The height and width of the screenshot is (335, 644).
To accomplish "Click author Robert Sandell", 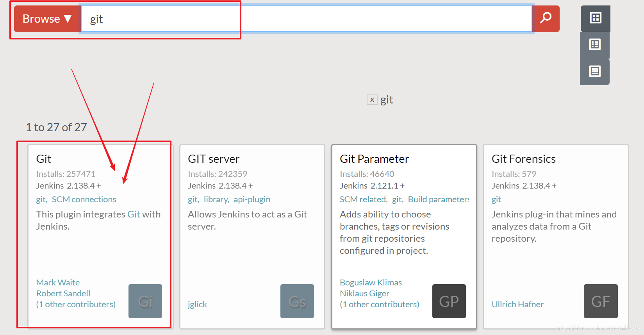I will (63, 293).
